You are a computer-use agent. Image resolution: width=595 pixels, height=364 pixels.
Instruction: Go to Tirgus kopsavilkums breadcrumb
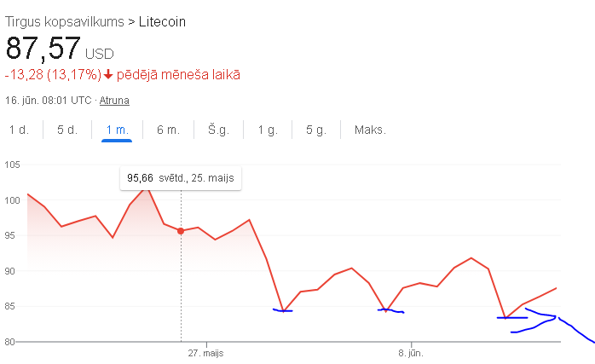65,21
